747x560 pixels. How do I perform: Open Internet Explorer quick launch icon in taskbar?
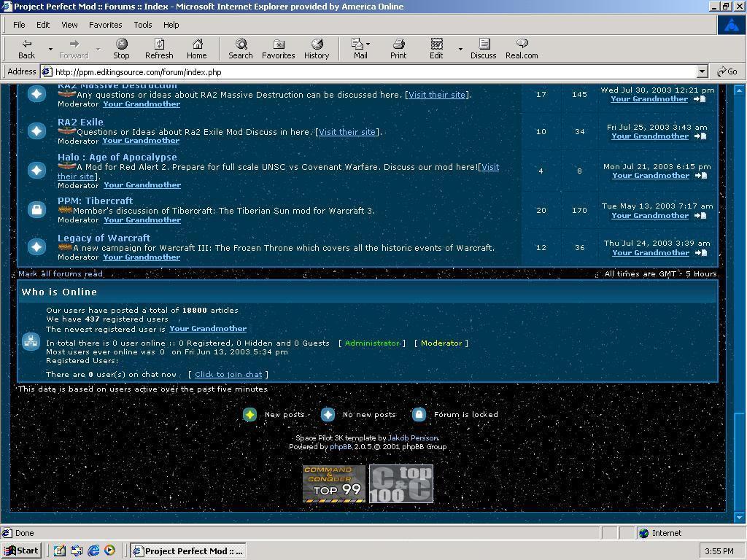point(93,551)
